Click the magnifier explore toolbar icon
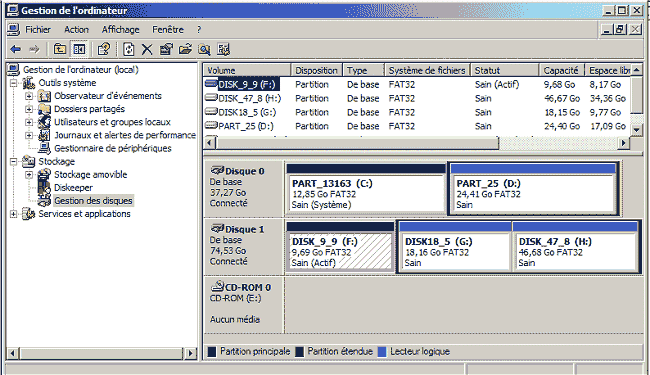The width and height of the screenshot is (650, 375). click(x=204, y=49)
